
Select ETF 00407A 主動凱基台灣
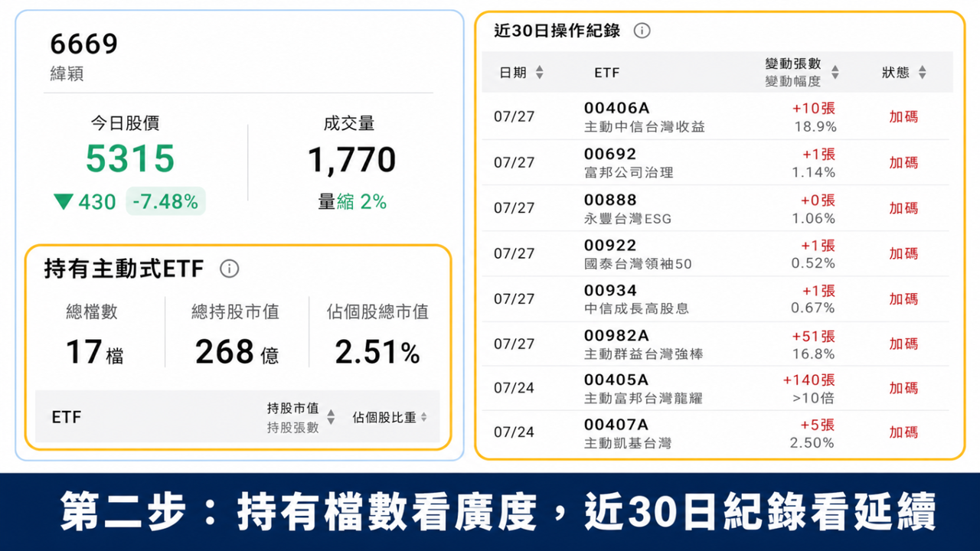[x=627, y=433]
